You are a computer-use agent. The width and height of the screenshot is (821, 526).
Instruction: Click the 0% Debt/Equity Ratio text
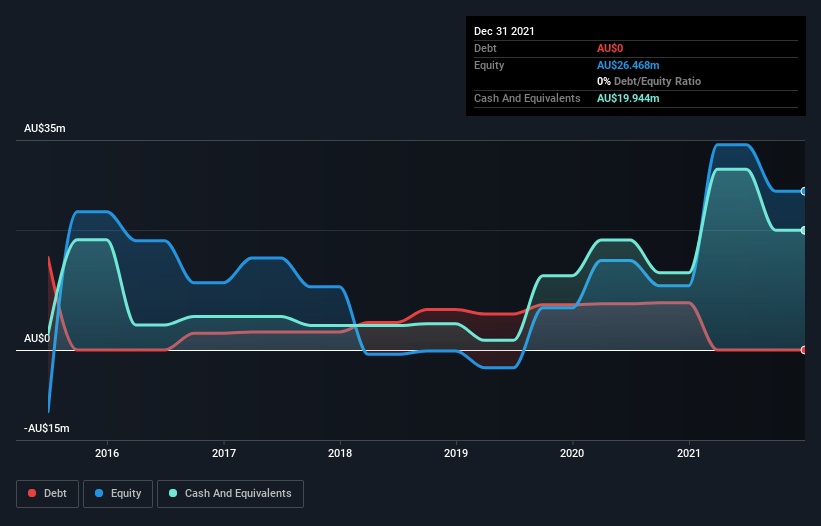tap(649, 82)
